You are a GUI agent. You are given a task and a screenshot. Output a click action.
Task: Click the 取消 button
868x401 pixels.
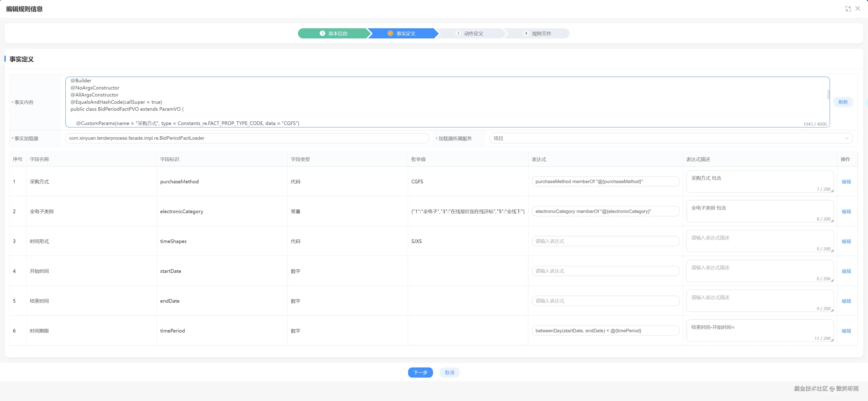coord(449,372)
